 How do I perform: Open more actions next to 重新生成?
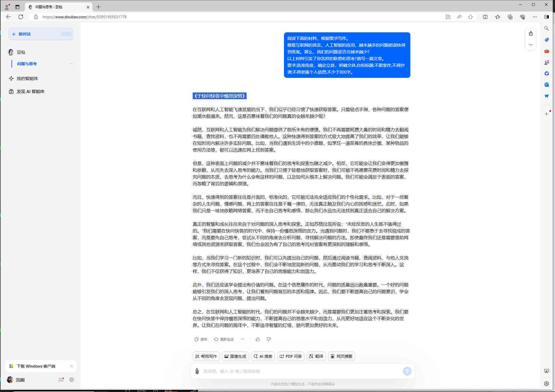243,339
